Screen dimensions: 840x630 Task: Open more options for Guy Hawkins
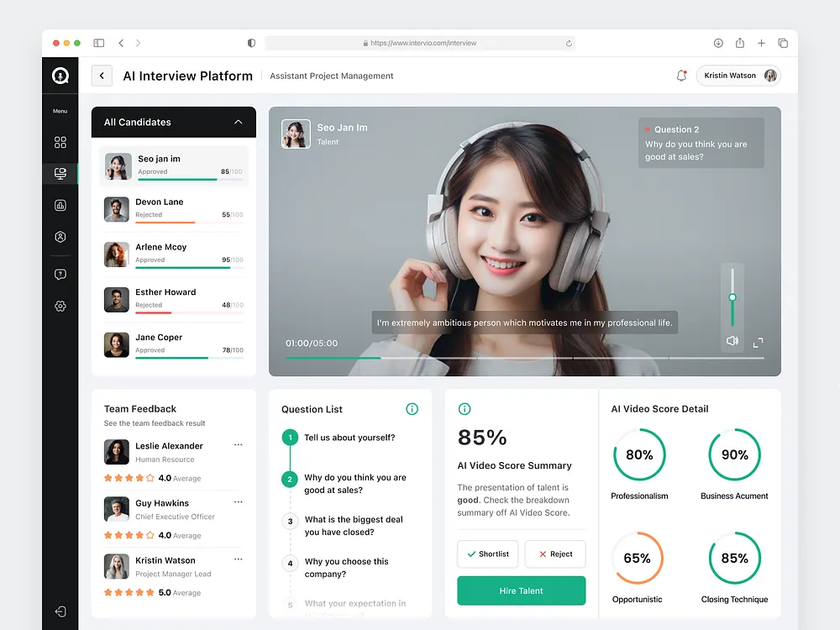(238, 501)
